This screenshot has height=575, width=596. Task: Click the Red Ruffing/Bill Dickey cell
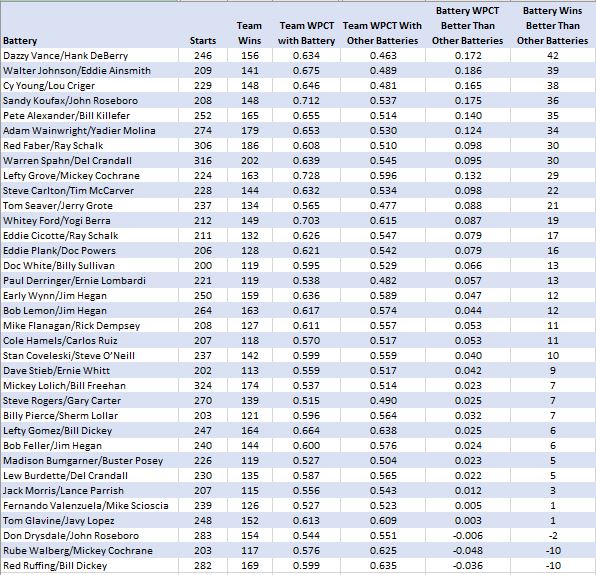coord(89,565)
